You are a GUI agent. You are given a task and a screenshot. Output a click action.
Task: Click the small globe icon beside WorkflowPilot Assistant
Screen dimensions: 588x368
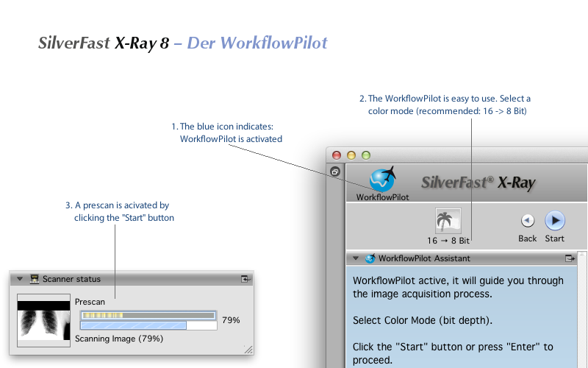[x=370, y=258]
